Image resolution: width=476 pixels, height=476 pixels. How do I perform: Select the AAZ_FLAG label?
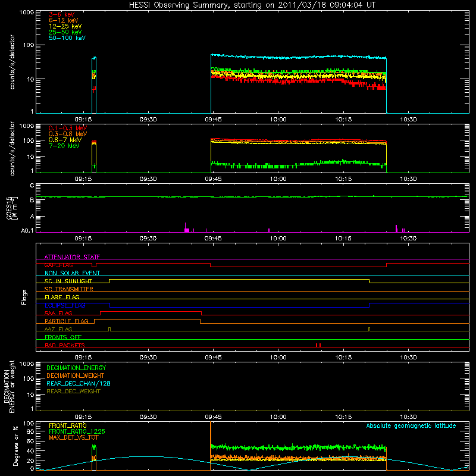[x=58, y=329]
